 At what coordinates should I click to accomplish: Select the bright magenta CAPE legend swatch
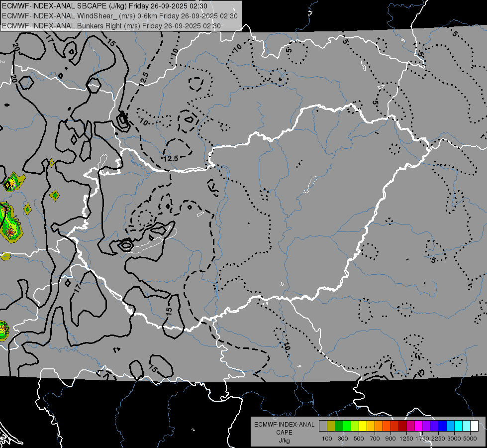[x=419, y=426]
